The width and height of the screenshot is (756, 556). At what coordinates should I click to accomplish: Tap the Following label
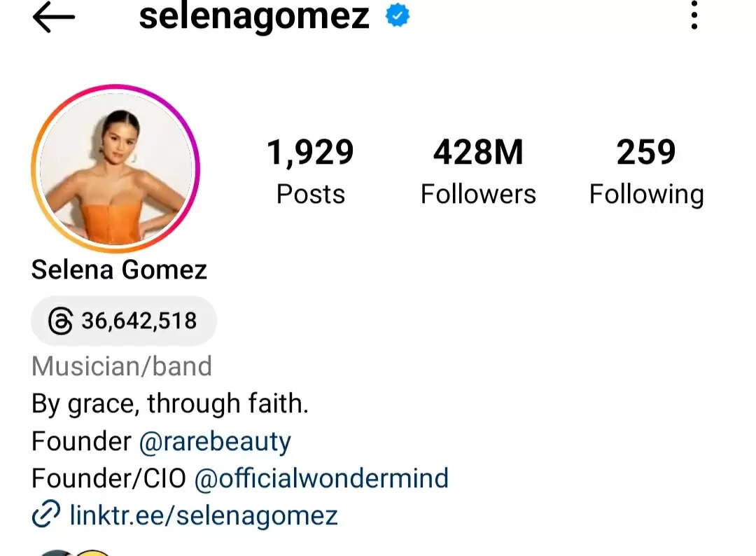tap(647, 195)
